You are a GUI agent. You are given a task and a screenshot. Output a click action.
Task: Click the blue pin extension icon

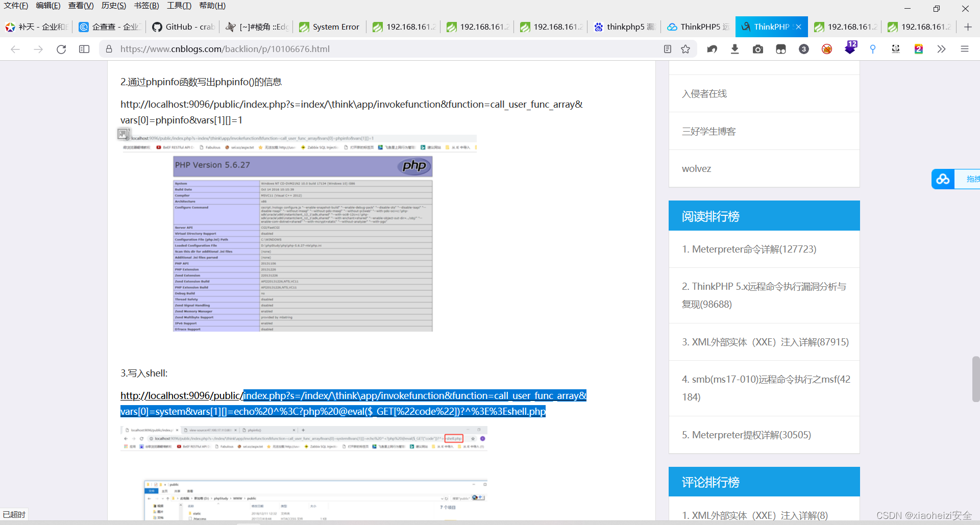(x=873, y=49)
